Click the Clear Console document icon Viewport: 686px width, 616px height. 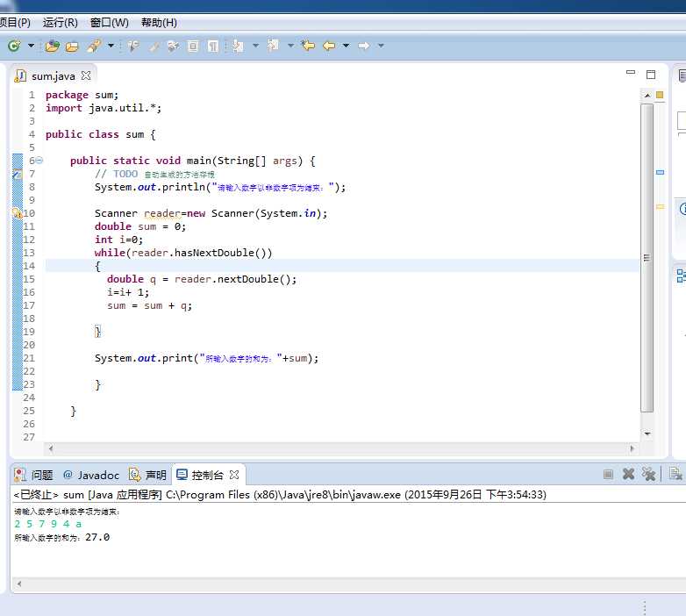coord(675,473)
